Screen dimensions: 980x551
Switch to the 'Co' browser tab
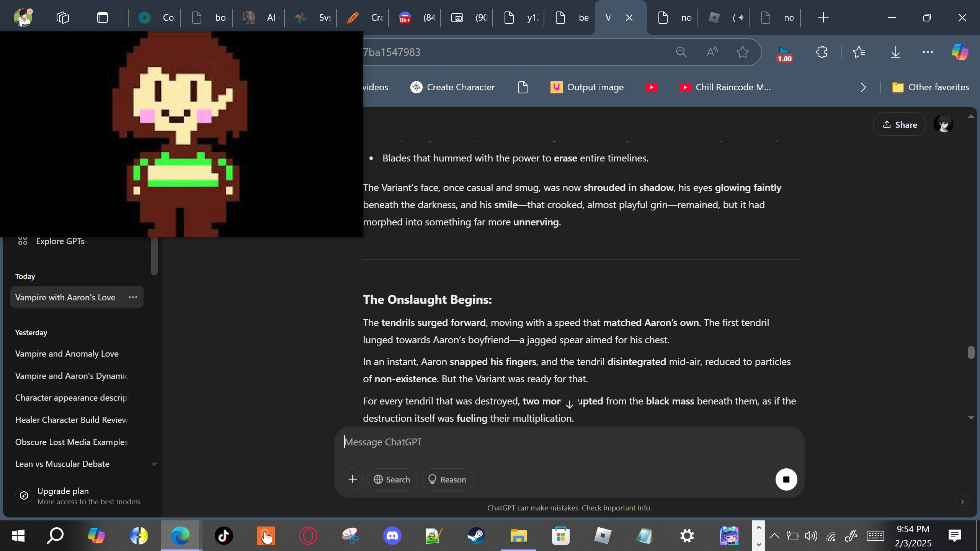tap(155, 18)
